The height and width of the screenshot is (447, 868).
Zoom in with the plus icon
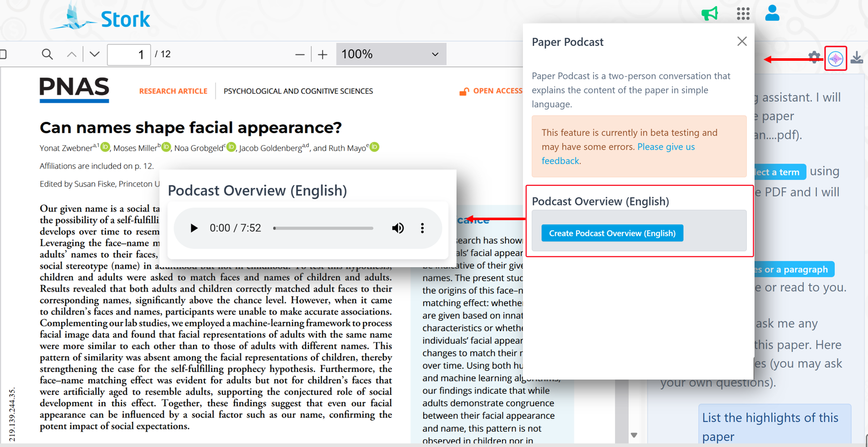pos(323,54)
